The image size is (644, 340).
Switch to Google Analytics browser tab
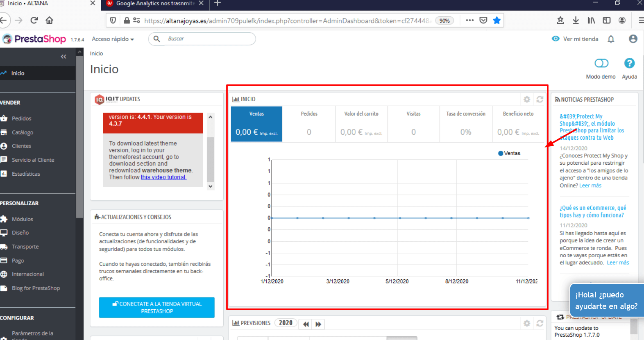[x=155, y=4]
